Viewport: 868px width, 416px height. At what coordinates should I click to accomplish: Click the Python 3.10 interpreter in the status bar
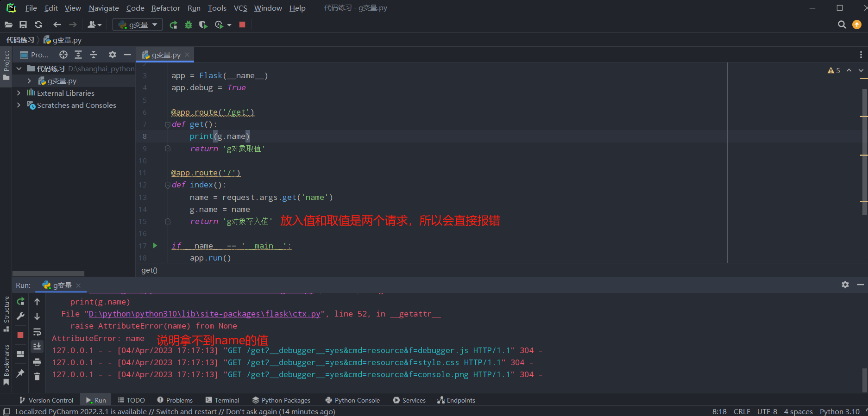point(839,411)
